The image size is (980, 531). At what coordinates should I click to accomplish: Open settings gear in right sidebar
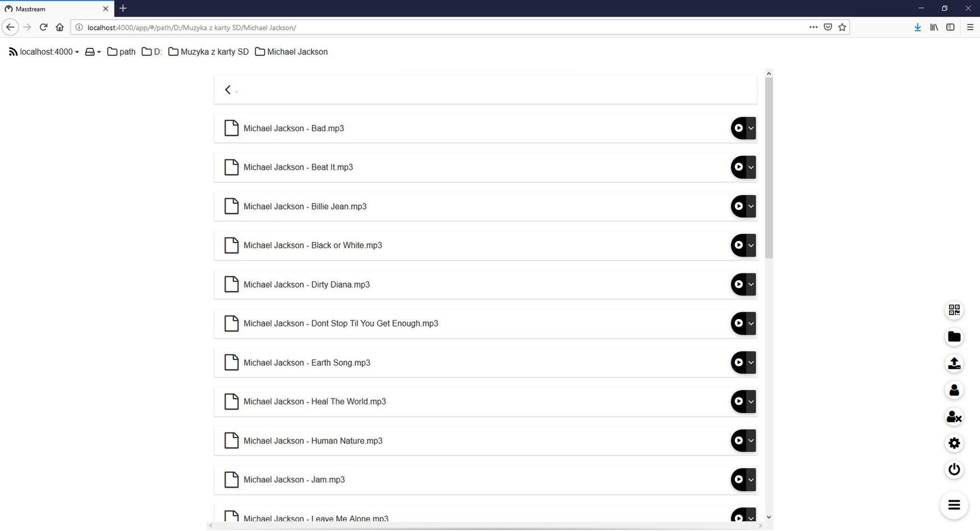(954, 443)
